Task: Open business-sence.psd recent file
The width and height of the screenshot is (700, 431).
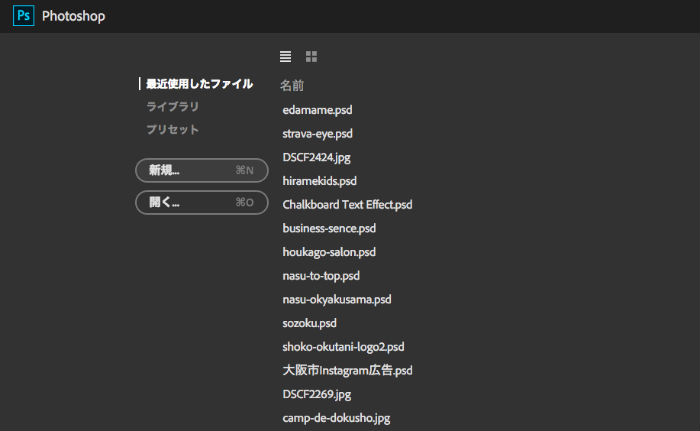Action: [329, 228]
